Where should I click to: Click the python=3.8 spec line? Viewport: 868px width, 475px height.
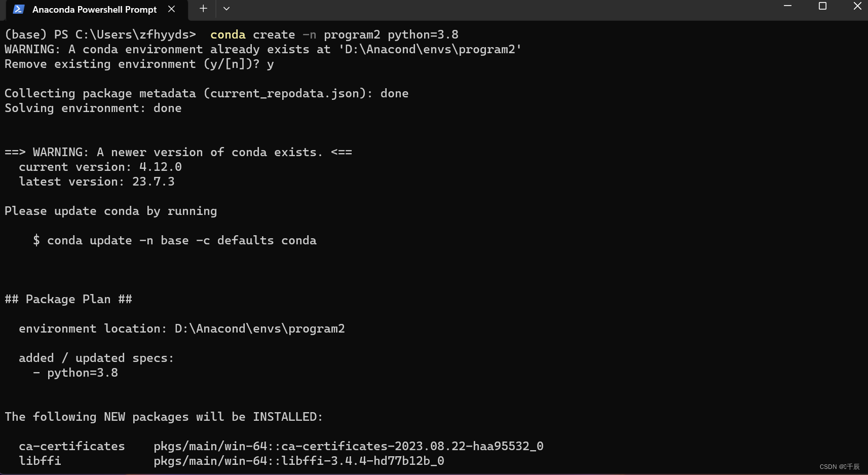pos(76,373)
